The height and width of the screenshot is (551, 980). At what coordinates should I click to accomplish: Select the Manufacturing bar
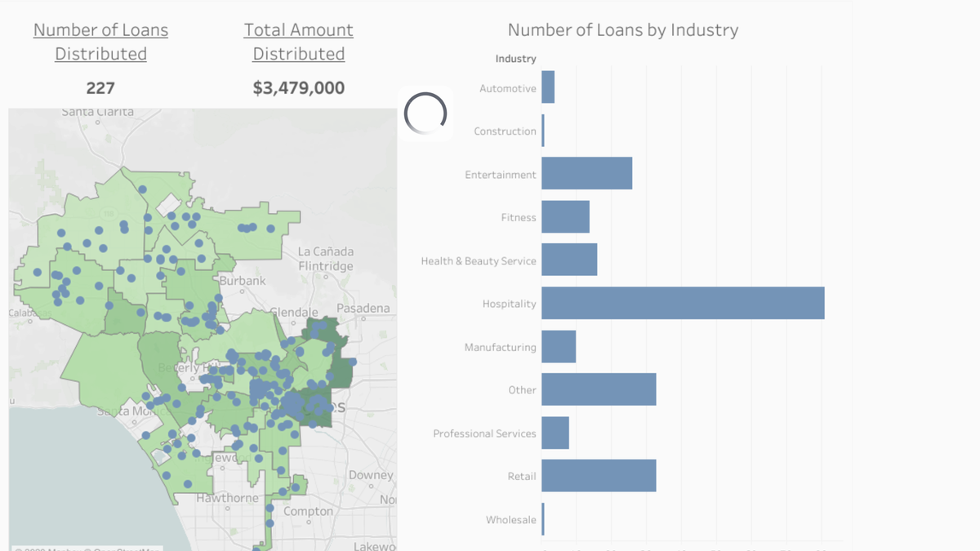559,347
